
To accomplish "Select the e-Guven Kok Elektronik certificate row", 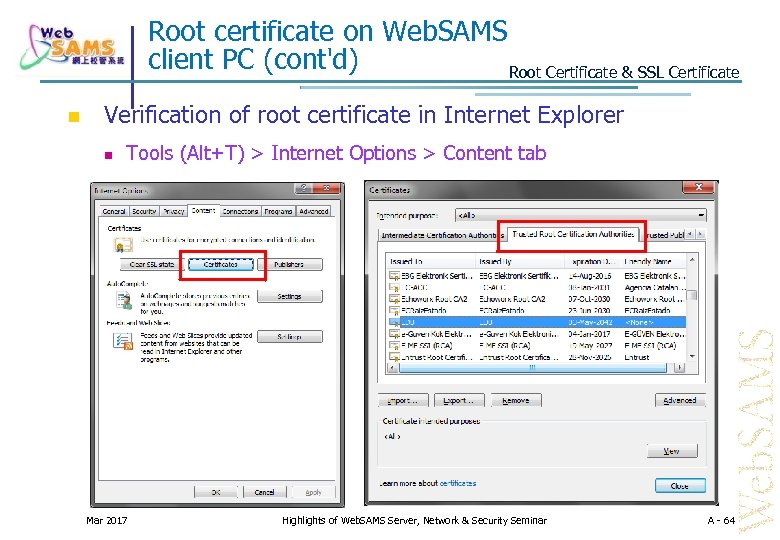I will [537, 334].
